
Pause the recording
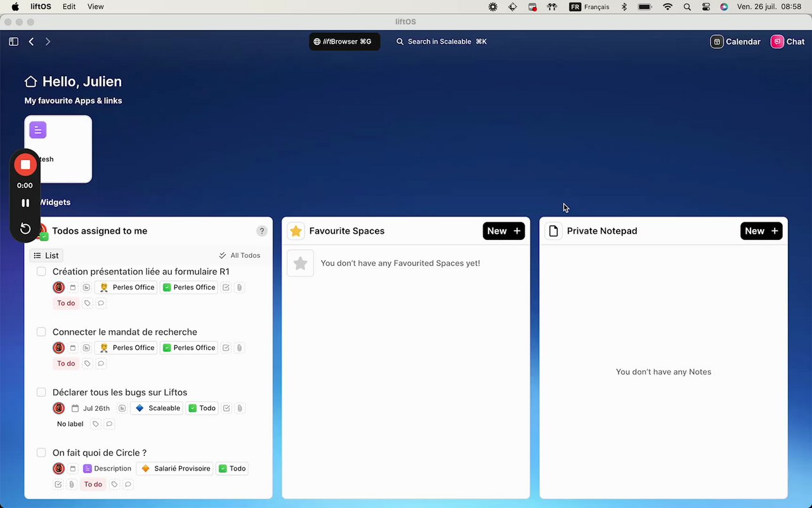point(25,203)
